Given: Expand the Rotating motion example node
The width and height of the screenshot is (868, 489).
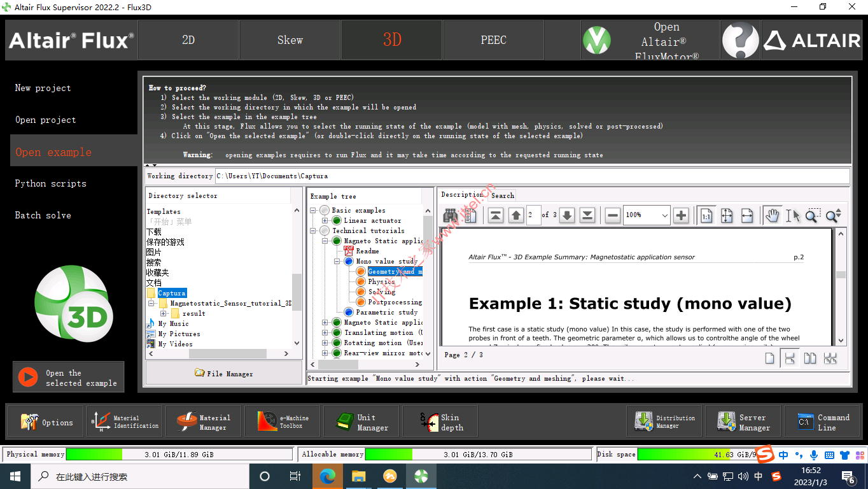Looking at the screenshot, I should coord(325,343).
